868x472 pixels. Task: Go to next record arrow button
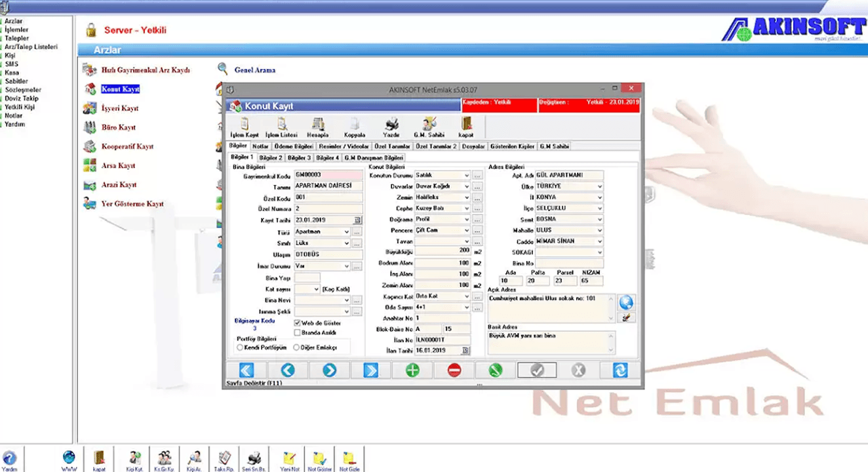329,370
